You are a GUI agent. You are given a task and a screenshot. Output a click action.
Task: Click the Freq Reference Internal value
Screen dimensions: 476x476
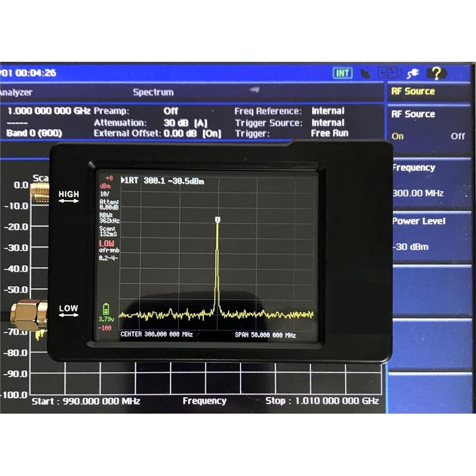(x=328, y=111)
